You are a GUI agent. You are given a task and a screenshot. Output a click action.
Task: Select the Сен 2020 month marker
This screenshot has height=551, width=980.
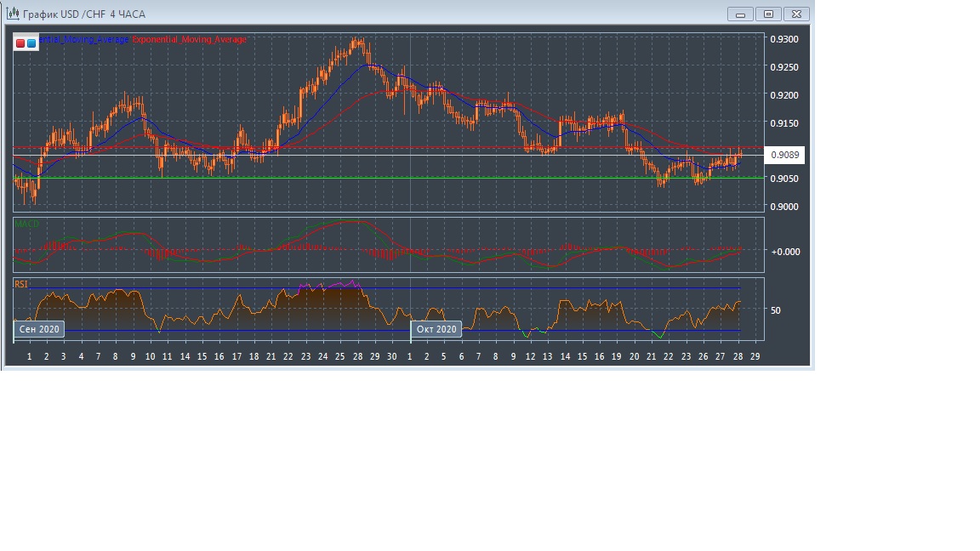[x=39, y=329]
